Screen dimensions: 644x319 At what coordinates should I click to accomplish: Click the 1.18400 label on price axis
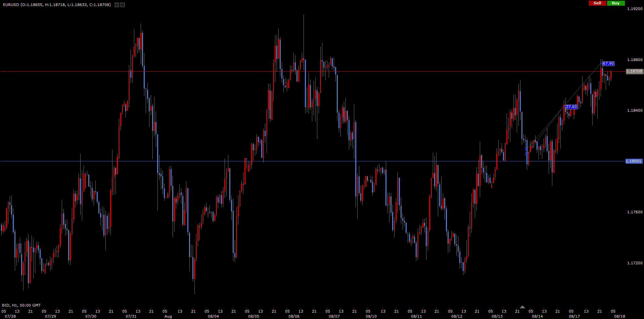pyautogui.click(x=635, y=110)
